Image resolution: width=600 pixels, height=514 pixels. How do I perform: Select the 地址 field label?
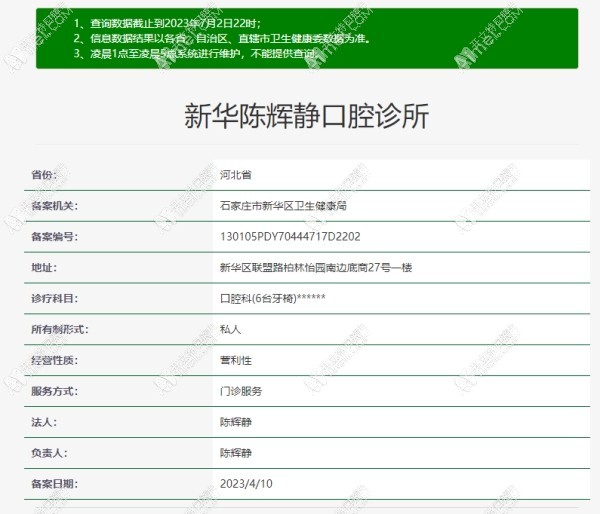[45, 267]
